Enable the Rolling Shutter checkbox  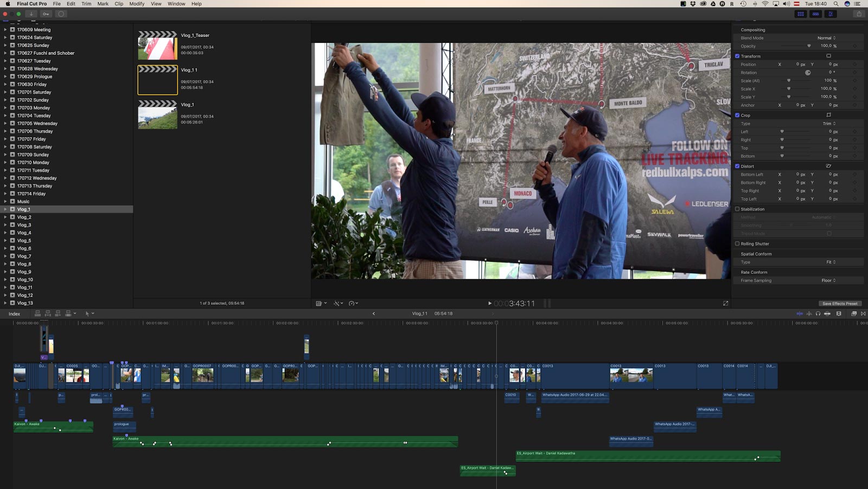coord(737,243)
